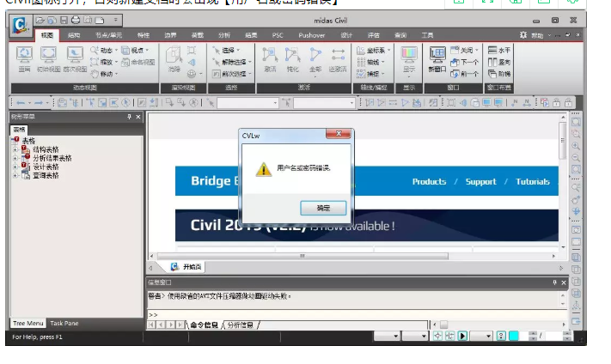
Task: Arrange windows with 竖向 vertical tiling
Action: [x=499, y=62]
